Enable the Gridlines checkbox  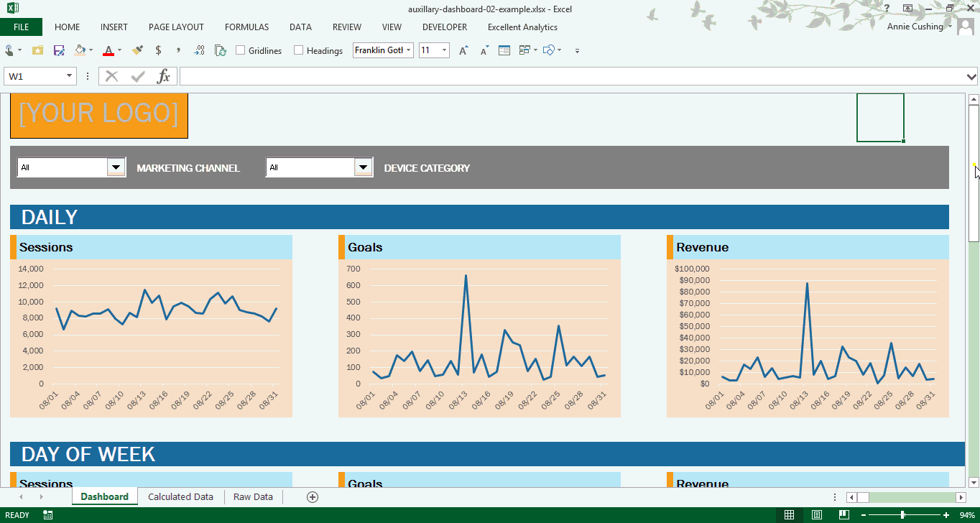(241, 50)
